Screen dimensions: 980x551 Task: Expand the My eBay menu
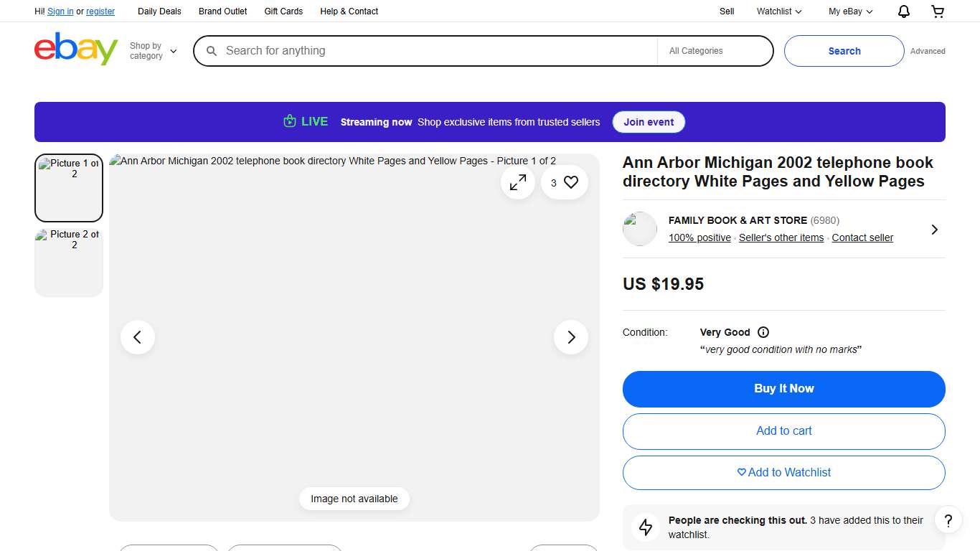(850, 11)
